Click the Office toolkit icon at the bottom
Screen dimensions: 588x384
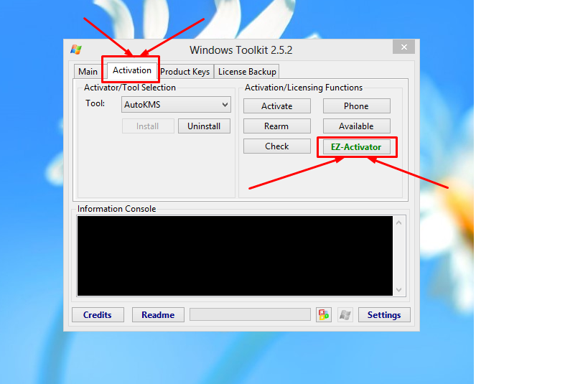(324, 314)
